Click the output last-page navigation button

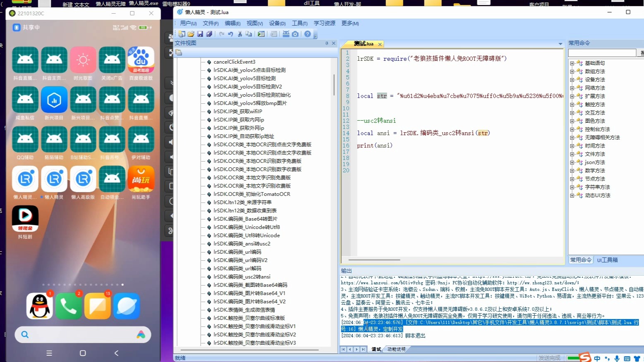coord(363,349)
